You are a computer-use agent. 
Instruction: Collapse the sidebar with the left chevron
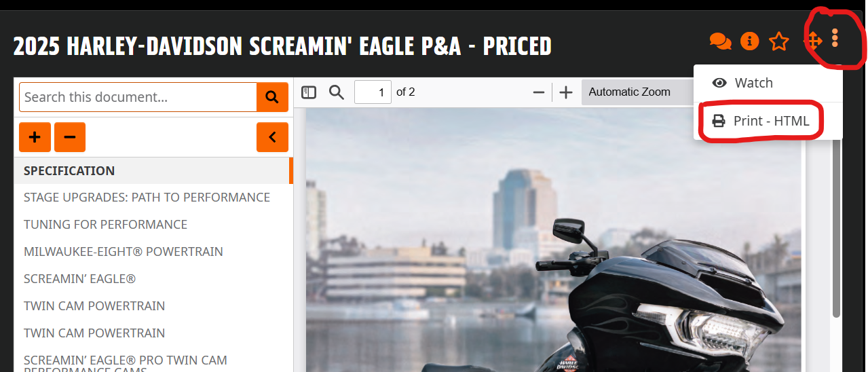tap(272, 137)
